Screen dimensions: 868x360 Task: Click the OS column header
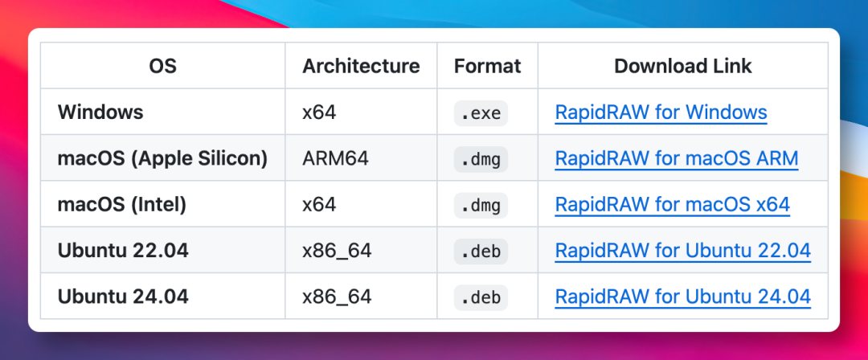pos(162,66)
